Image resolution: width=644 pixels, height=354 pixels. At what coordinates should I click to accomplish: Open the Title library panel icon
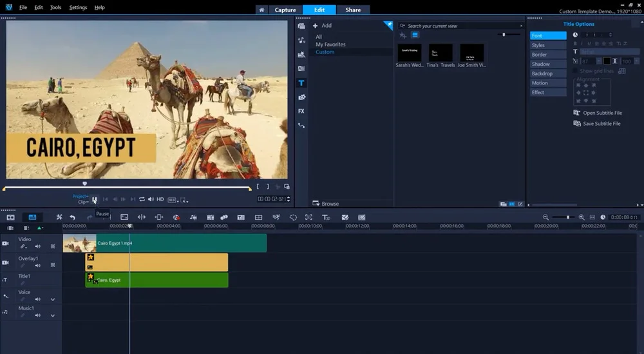tap(301, 83)
